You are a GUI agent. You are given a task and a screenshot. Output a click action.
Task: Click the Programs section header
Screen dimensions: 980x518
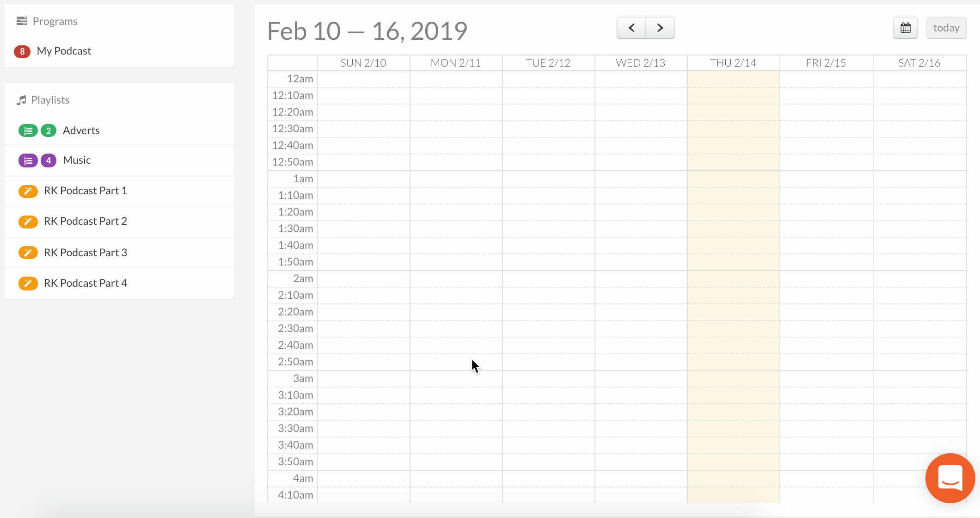55,21
